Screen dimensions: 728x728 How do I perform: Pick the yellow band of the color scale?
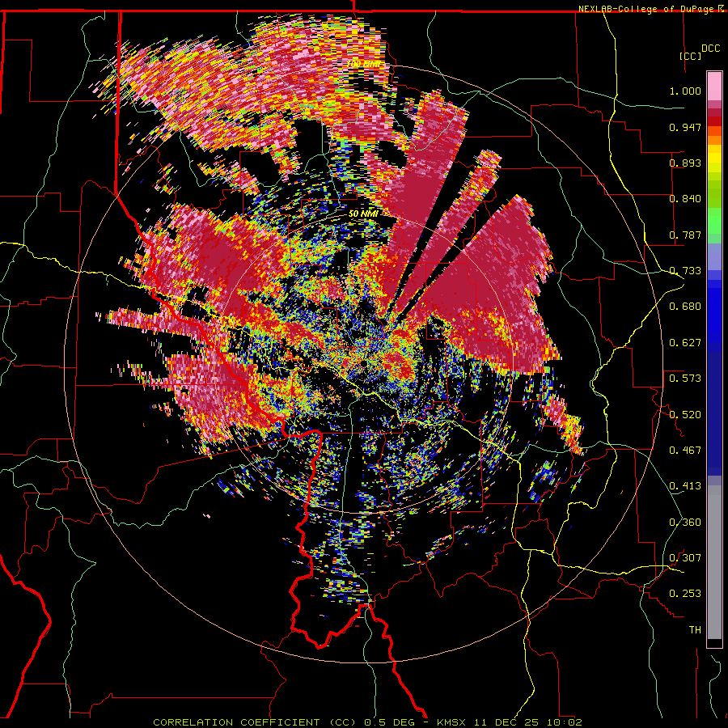714,159
